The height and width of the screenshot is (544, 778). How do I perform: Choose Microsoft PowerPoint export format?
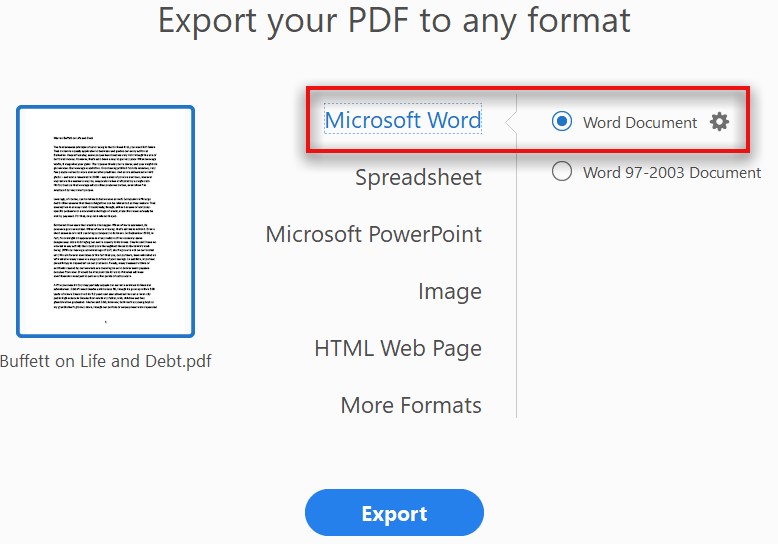click(374, 234)
